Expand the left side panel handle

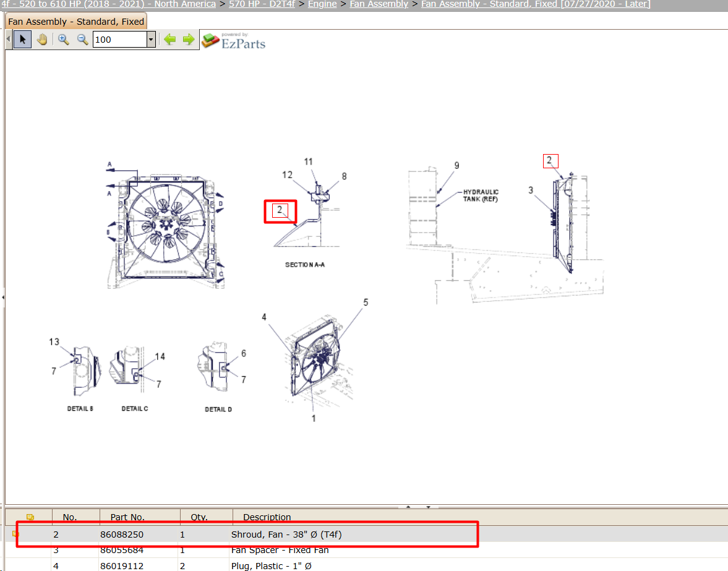3,297
